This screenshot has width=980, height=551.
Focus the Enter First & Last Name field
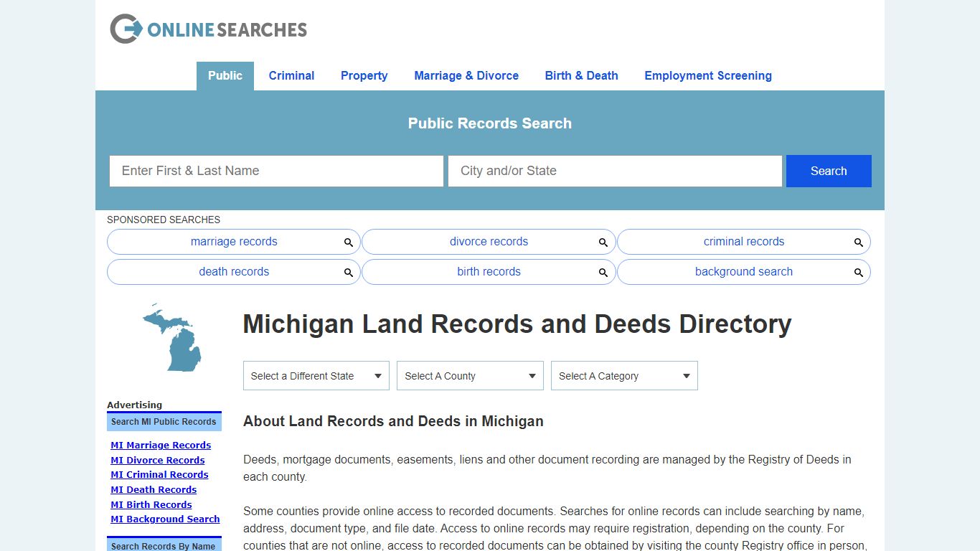click(x=276, y=171)
